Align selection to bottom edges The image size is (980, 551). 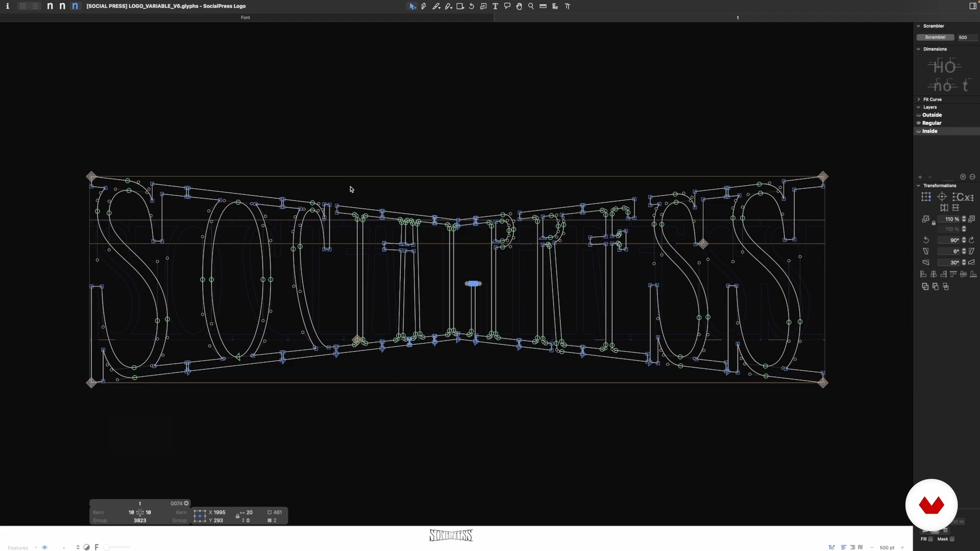[x=973, y=274]
